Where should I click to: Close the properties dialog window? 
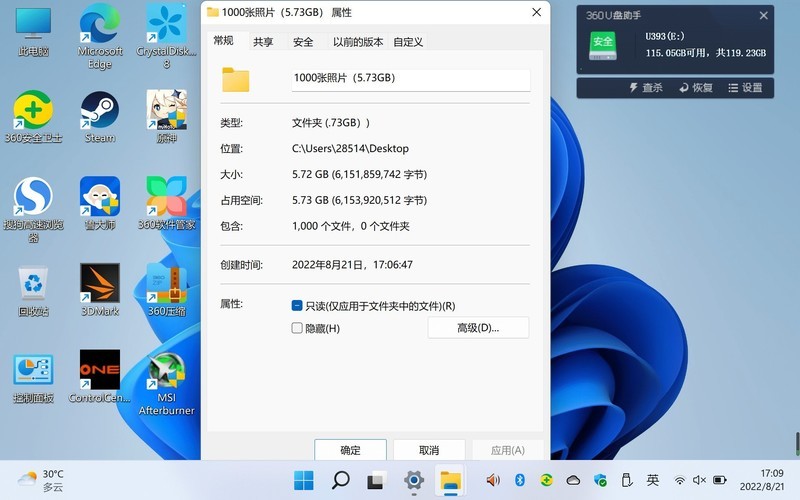[536, 12]
